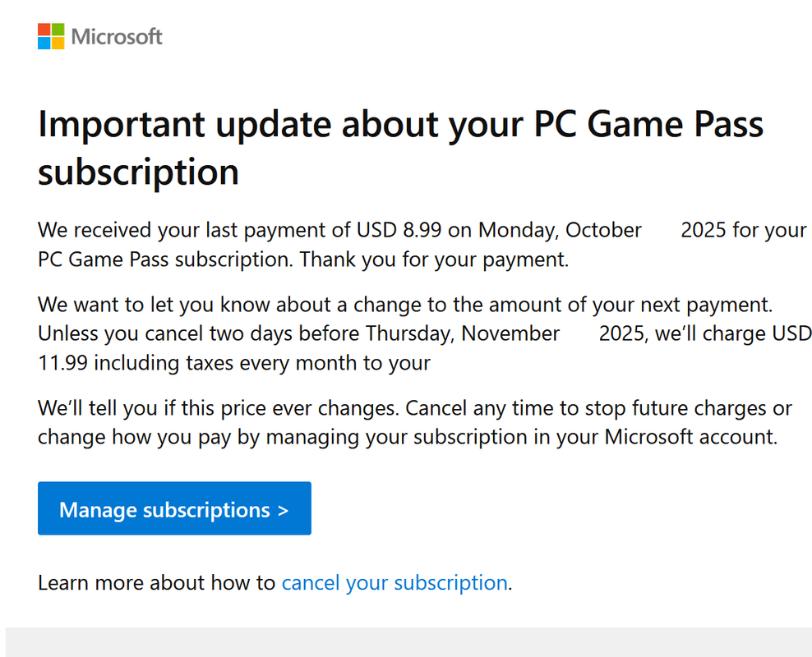Click the green square in Microsoft logo
Viewport: 812px width, 657px height.
[x=57, y=30]
